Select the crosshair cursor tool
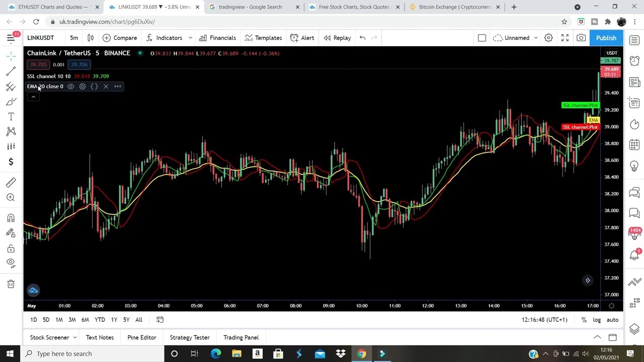The width and height of the screenshot is (644, 362). coord(11,56)
